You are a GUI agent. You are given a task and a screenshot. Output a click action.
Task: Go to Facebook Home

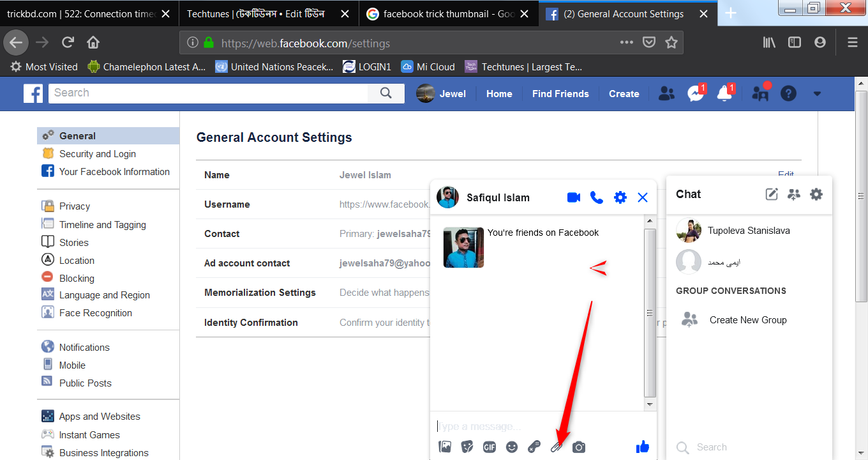coord(499,94)
